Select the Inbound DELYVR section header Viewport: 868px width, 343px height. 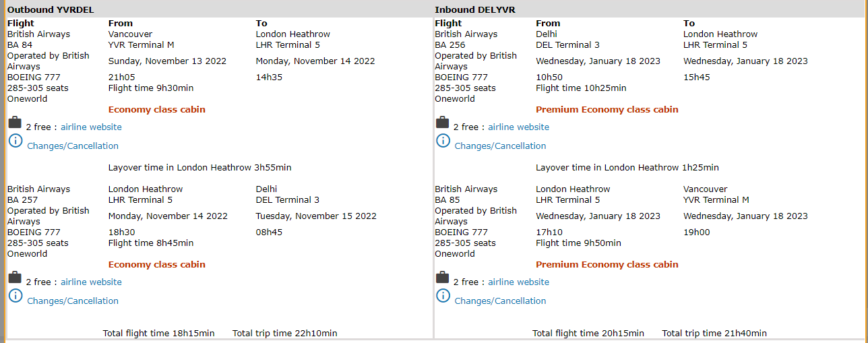(x=475, y=9)
